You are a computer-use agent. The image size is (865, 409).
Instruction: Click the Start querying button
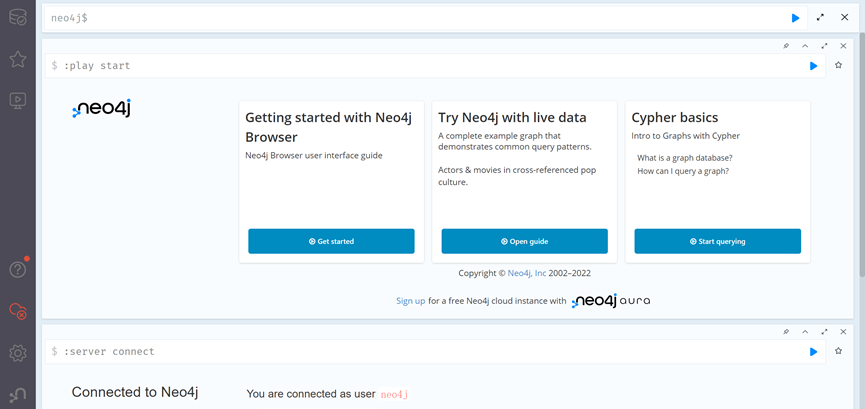pyautogui.click(x=718, y=241)
